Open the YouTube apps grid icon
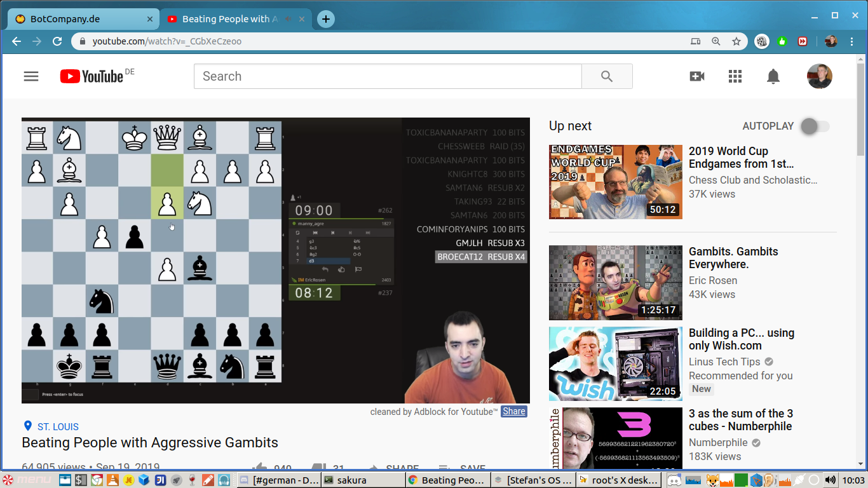 [735, 76]
